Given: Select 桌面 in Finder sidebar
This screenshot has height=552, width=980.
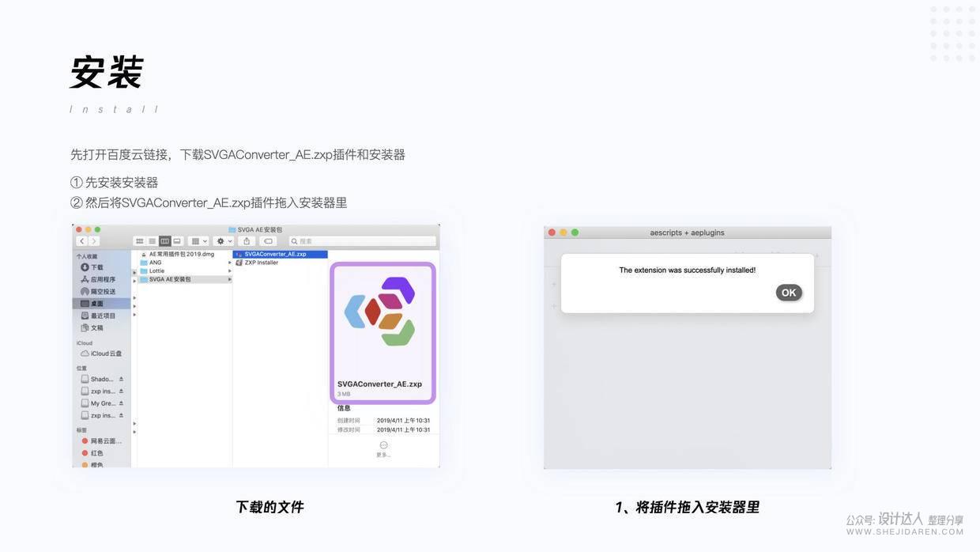Looking at the screenshot, I should tap(101, 304).
